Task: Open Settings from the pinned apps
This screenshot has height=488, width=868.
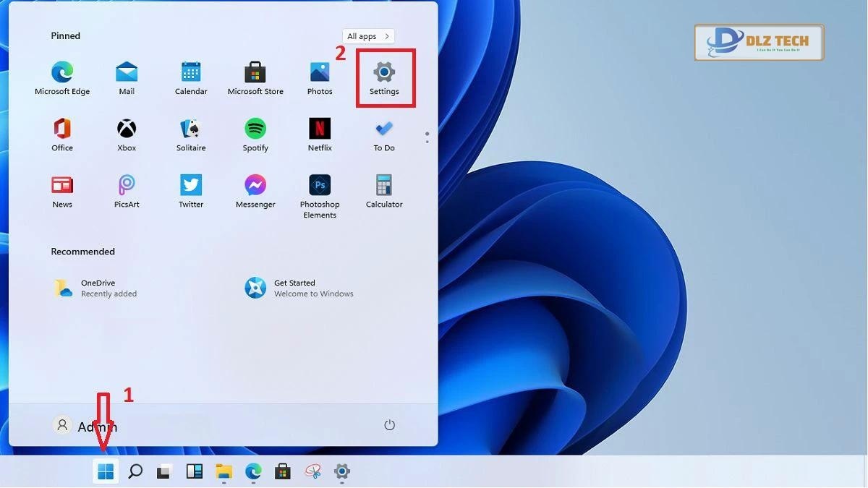Action: 384,78
